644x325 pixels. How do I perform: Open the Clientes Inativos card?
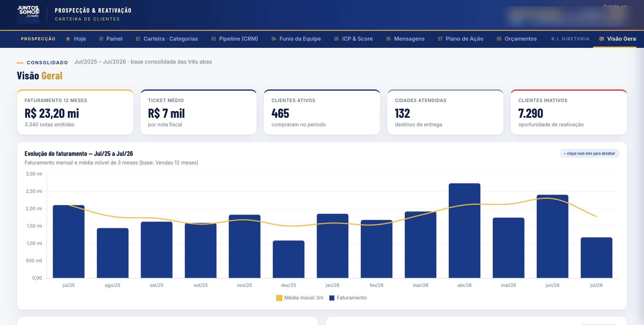pyautogui.click(x=569, y=112)
